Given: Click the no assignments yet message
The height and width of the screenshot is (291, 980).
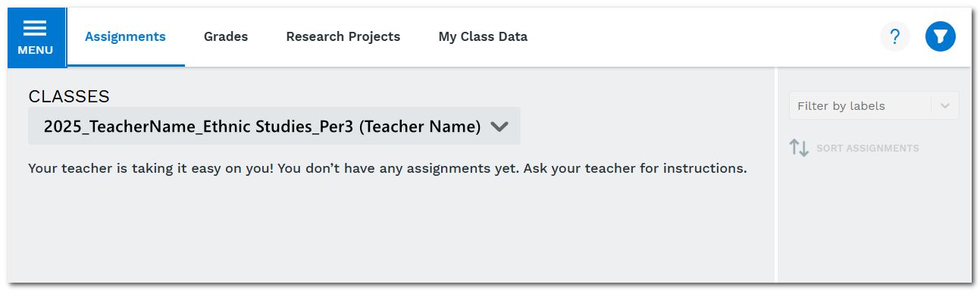Looking at the screenshot, I should coord(387,168).
